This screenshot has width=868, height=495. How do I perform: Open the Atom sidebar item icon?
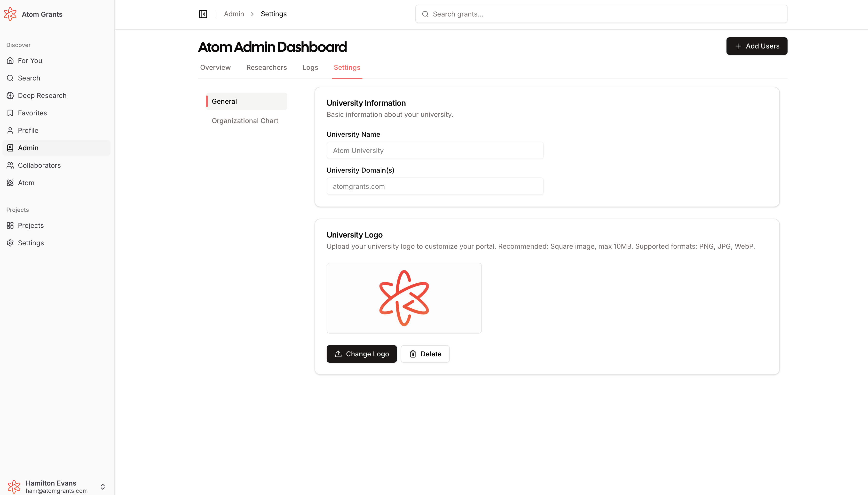click(10, 183)
